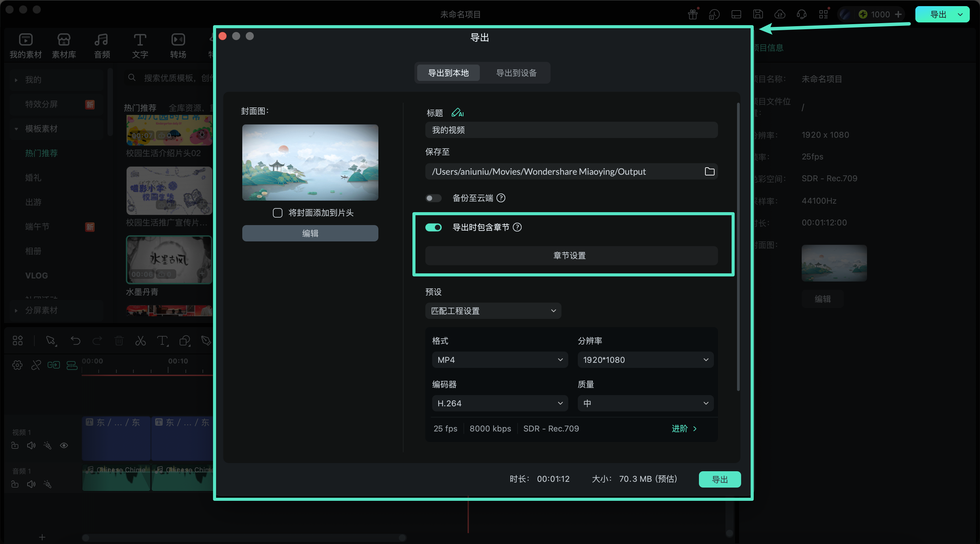Click the redo arrow in timeline toolbar
The height and width of the screenshot is (544, 980).
click(97, 341)
